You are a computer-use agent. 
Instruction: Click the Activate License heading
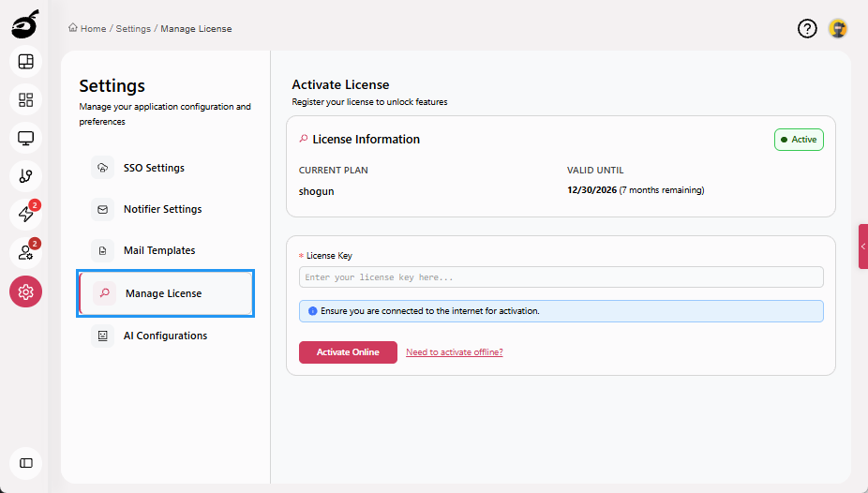[340, 84]
